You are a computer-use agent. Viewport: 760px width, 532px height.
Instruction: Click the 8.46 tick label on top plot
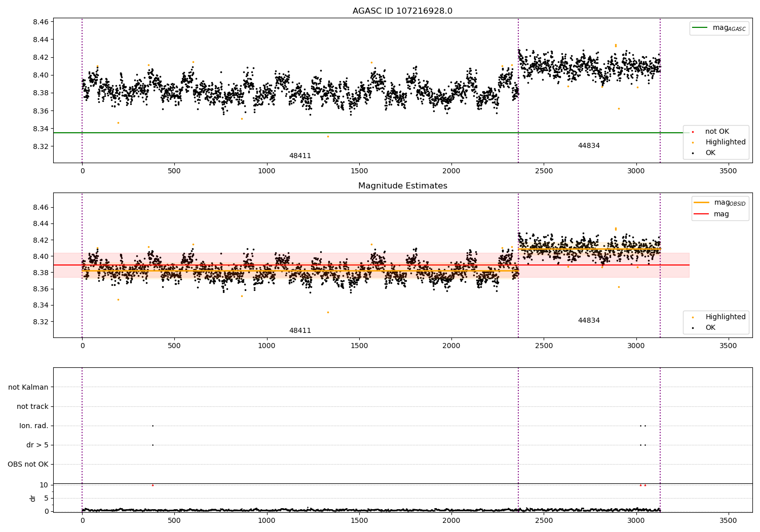(x=40, y=22)
